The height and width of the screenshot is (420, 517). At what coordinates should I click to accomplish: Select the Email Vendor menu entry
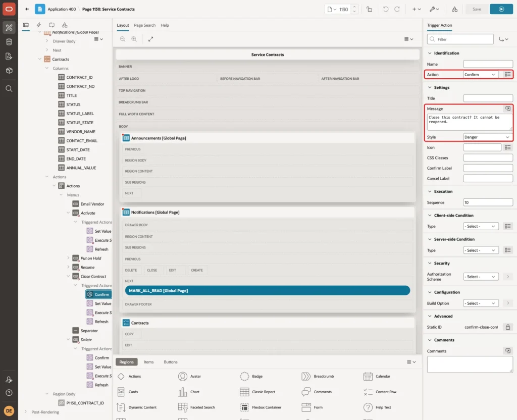point(92,204)
